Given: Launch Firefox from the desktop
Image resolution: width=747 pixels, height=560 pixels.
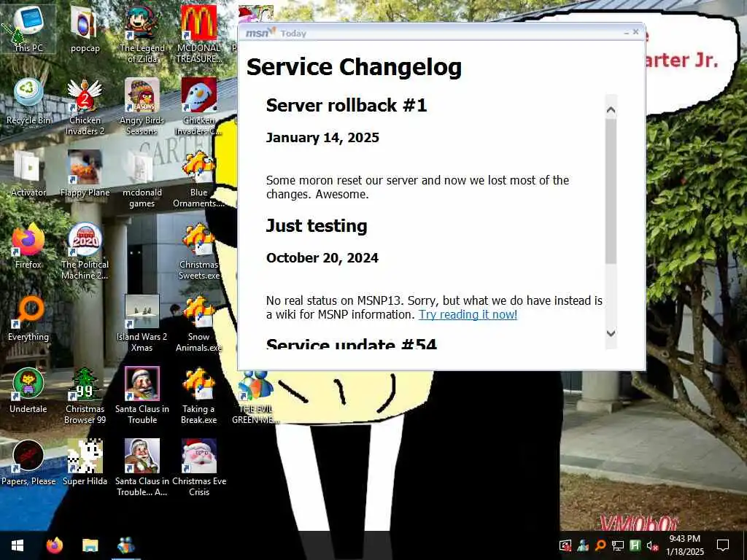Looking at the screenshot, I should point(28,246).
